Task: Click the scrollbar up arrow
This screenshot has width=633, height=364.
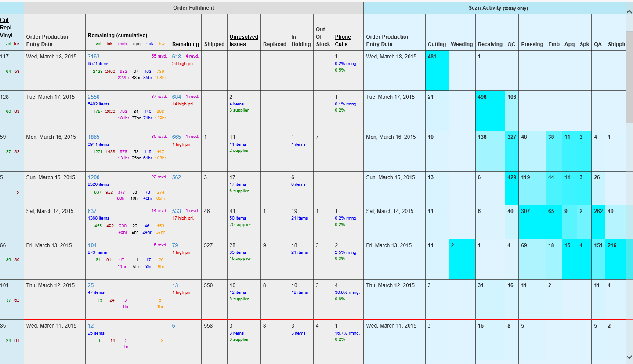Action: tap(629, 11)
